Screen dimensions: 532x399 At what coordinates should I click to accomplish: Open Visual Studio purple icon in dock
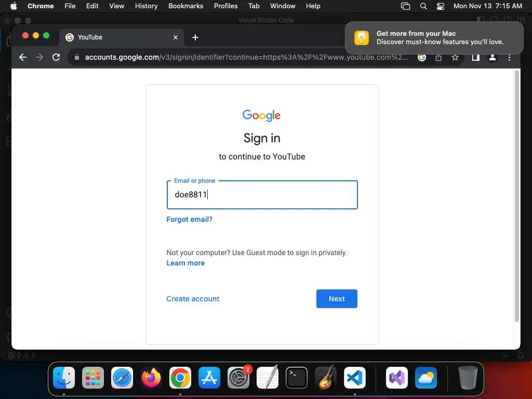tap(397, 378)
